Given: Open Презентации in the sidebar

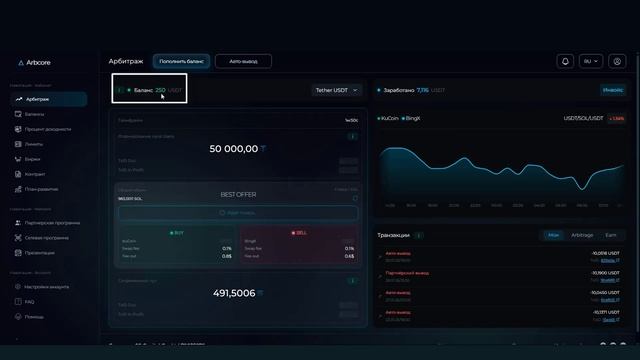Looking at the screenshot, I should pyautogui.click(x=35, y=253).
